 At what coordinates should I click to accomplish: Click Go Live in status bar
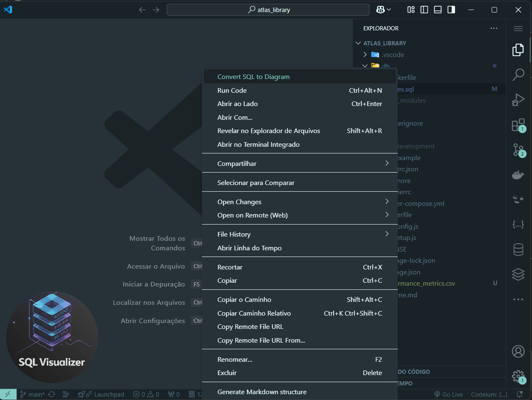[448, 394]
